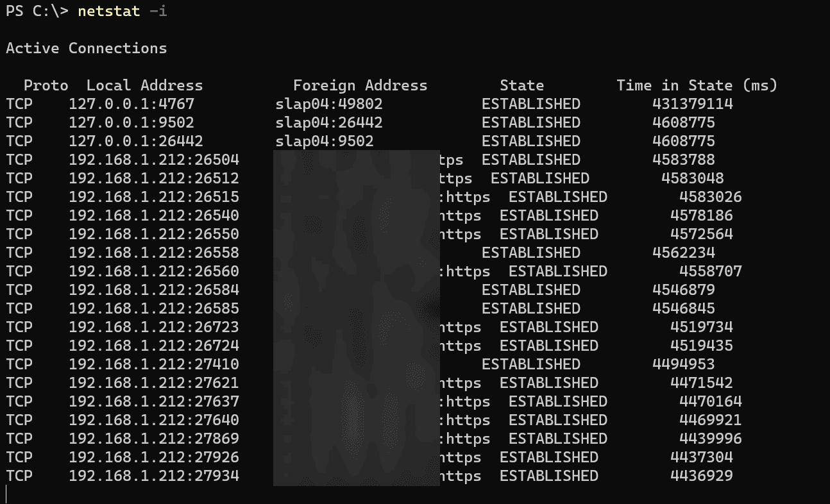Select local address 192.168.1.212:26504

[x=154, y=160]
